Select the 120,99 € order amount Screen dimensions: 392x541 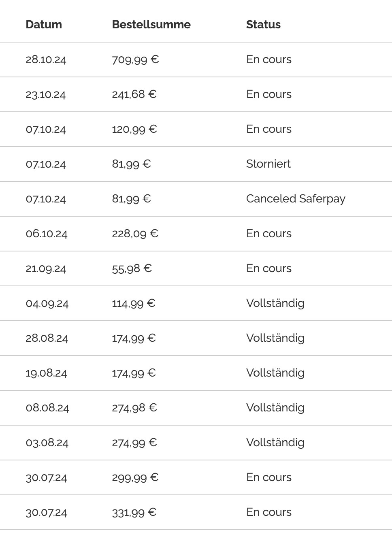pyautogui.click(x=134, y=129)
